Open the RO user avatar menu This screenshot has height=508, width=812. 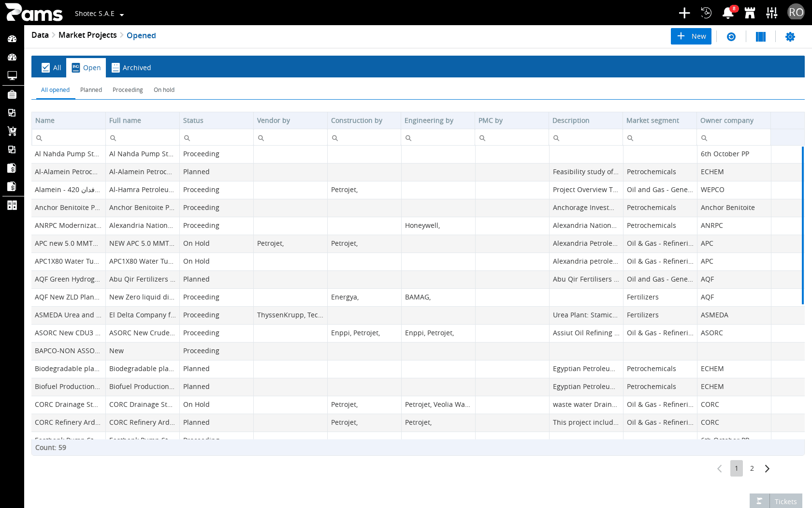[x=796, y=13]
